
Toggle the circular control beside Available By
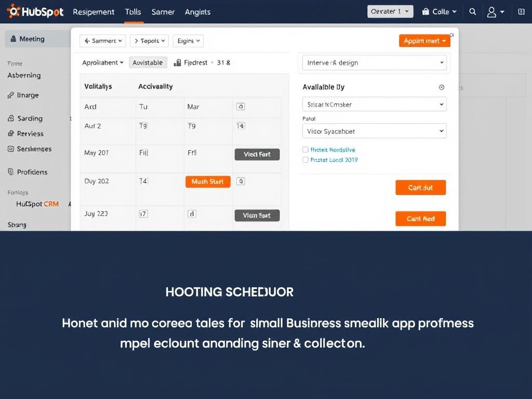click(x=442, y=87)
